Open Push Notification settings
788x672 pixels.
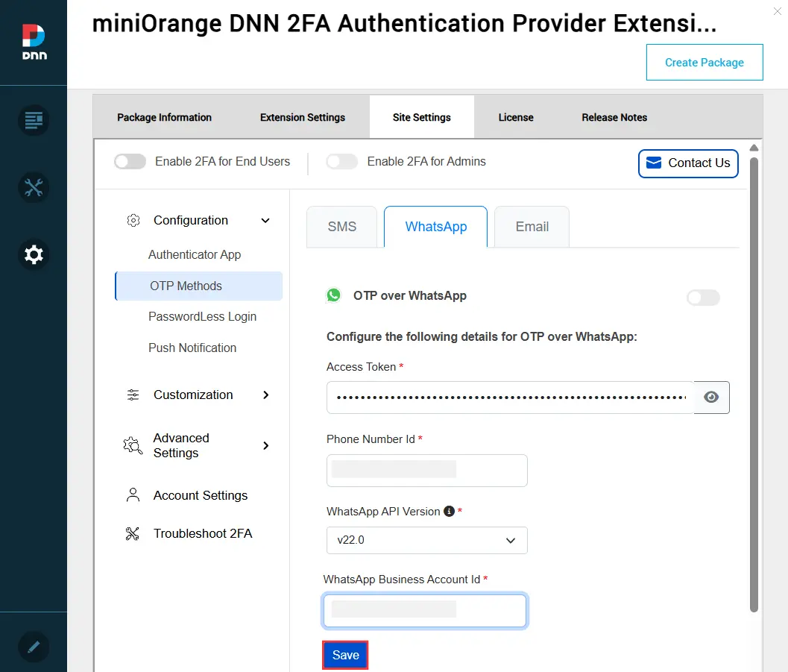[x=192, y=348]
